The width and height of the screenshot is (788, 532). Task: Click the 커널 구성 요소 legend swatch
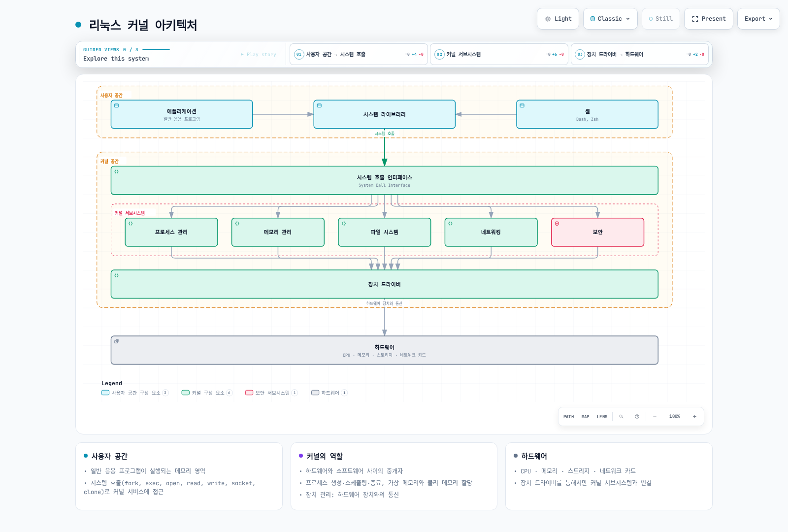tap(186, 393)
